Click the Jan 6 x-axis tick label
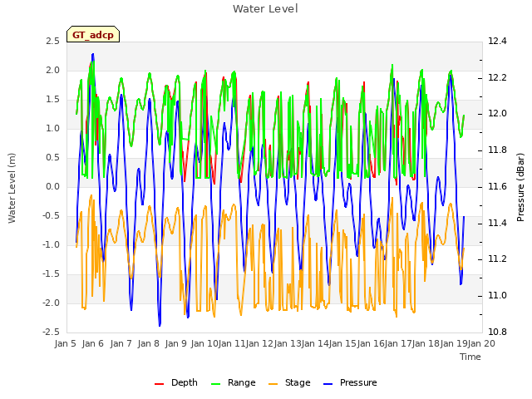This screenshot has width=532, height=399. pyautogui.click(x=93, y=343)
